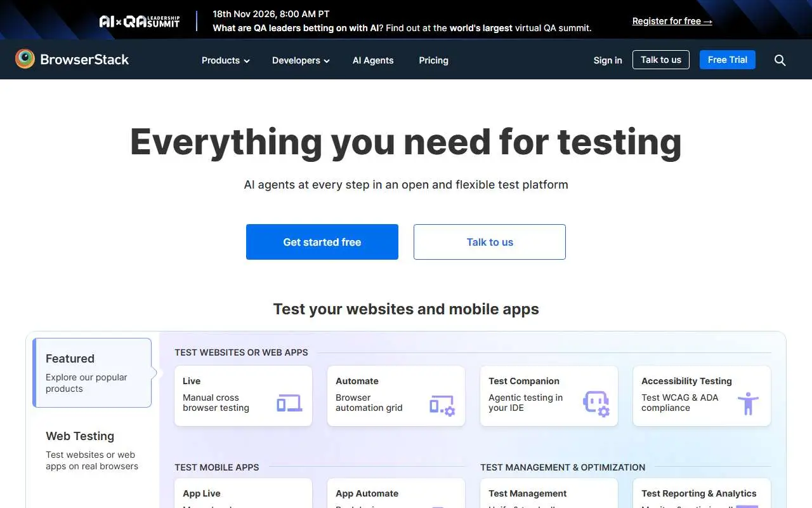This screenshot has width=812, height=508.
Task: Start a Free Trial from header
Action: (x=728, y=60)
